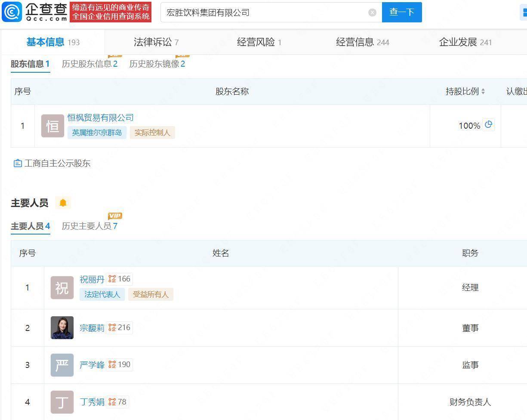Open relation graph icon next to 宗馥莉
Viewport: 527px width, 420px height.
tap(112, 327)
